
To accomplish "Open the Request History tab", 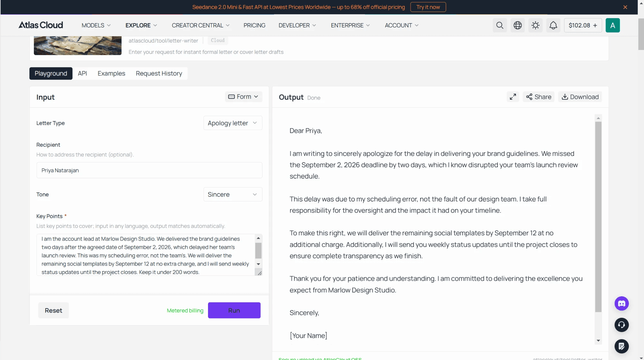I will click(x=159, y=73).
